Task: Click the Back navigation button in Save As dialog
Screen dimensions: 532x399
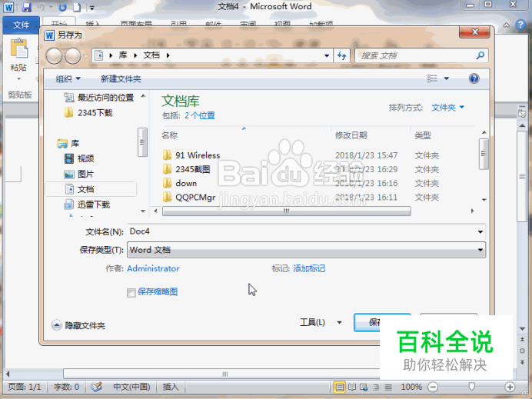Action: 54,56
